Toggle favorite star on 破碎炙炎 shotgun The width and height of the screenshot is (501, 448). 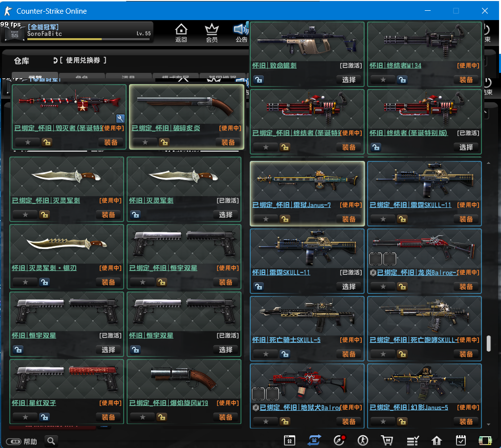(145, 142)
